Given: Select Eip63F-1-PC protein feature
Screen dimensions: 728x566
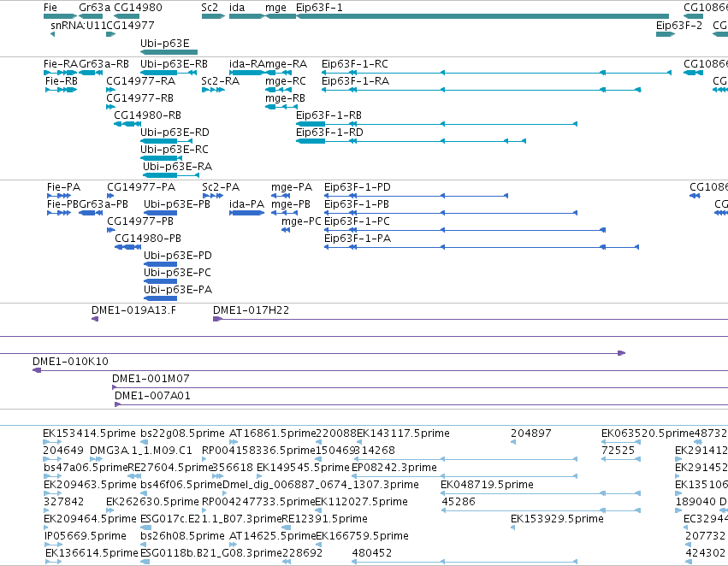Looking at the screenshot, I should pyautogui.click(x=465, y=230).
